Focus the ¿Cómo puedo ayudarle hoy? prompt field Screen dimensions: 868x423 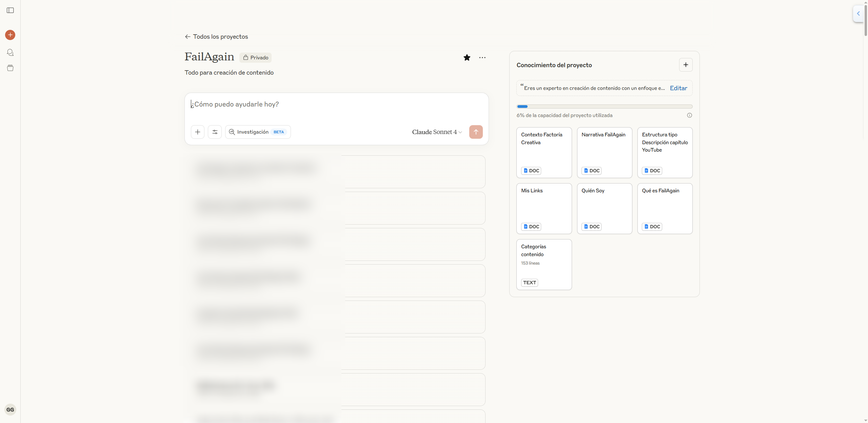[336, 104]
